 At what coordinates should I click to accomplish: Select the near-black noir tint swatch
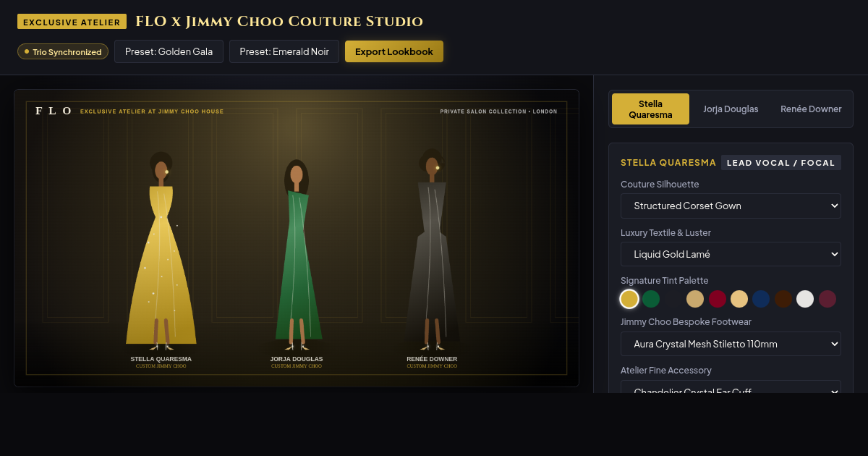673,299
